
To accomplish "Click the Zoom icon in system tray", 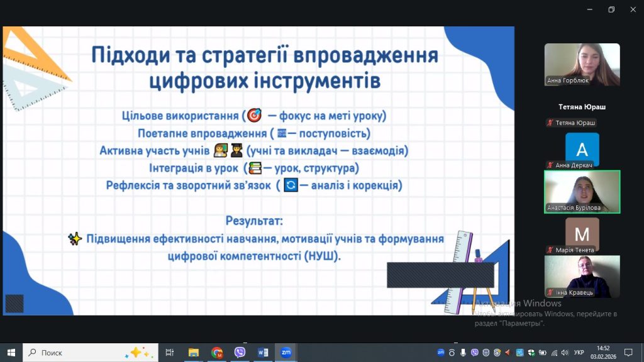I will [441, 353].
